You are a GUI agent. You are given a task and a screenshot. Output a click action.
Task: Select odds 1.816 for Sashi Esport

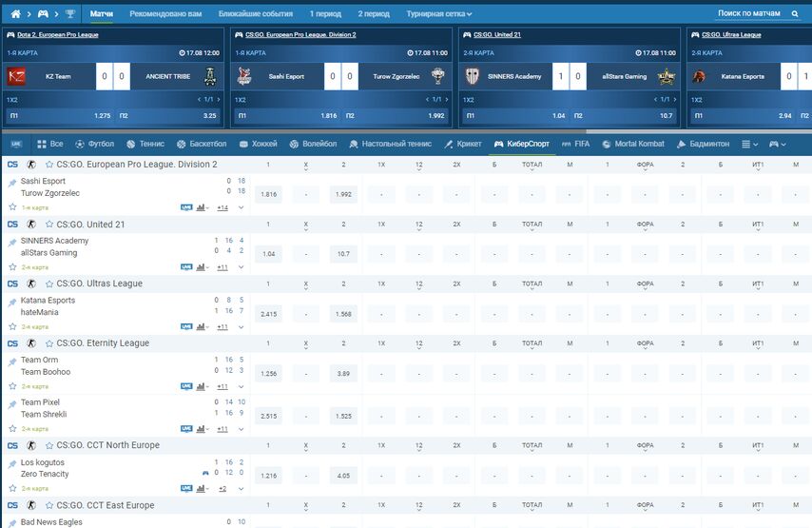click(x=269, y=194)
